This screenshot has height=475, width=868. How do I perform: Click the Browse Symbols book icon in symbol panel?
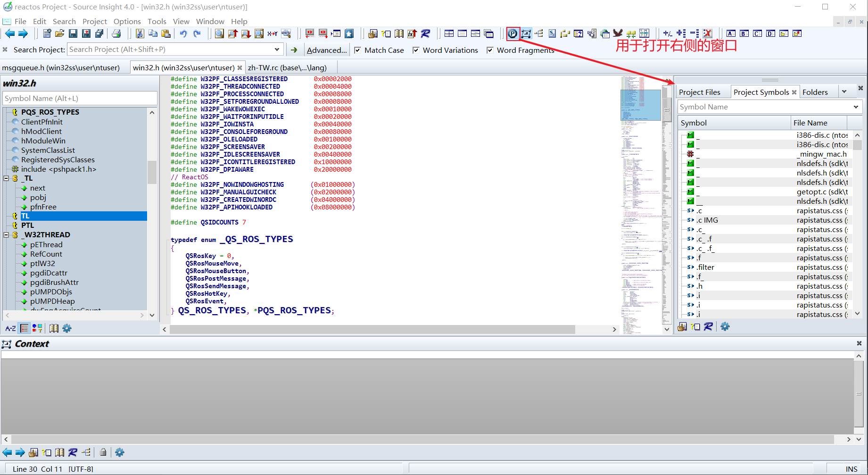54,328
